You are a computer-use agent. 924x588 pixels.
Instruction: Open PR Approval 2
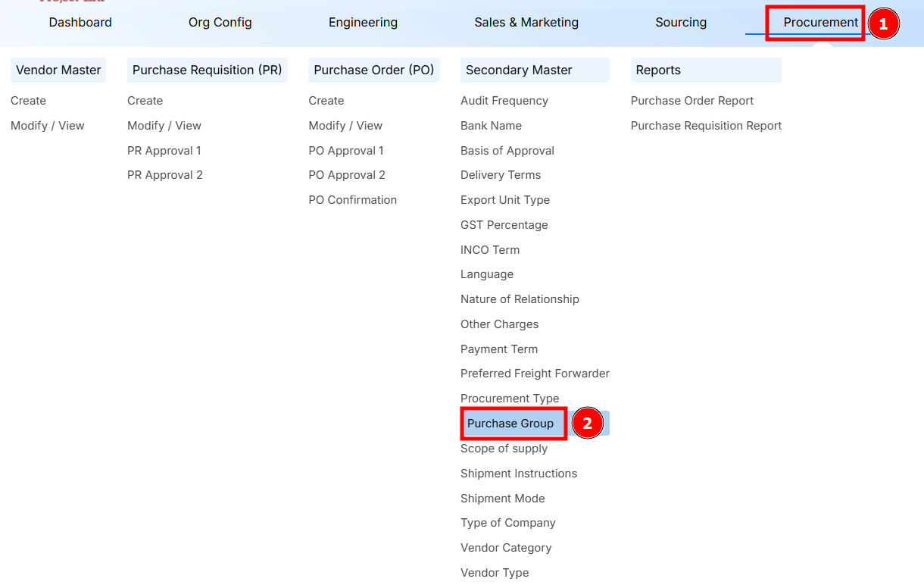(165, 174)
